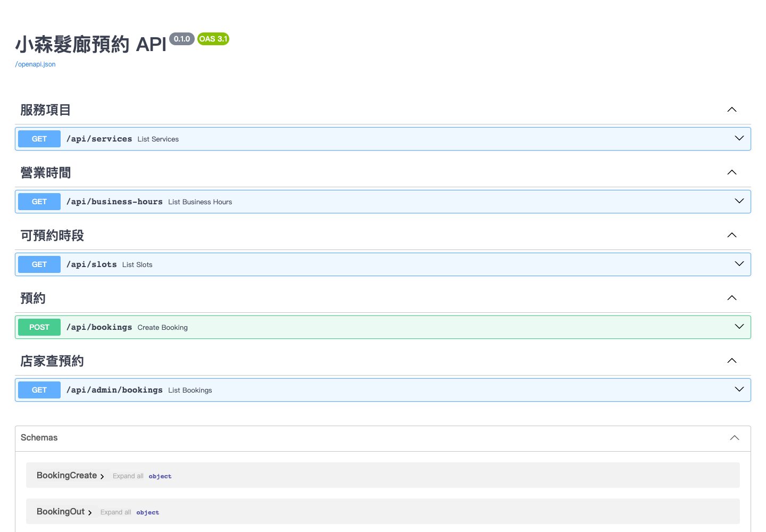Click the 小森髮廊預約 API title
The width and height of the screenshot is (766, 532).
click(91, 45)
